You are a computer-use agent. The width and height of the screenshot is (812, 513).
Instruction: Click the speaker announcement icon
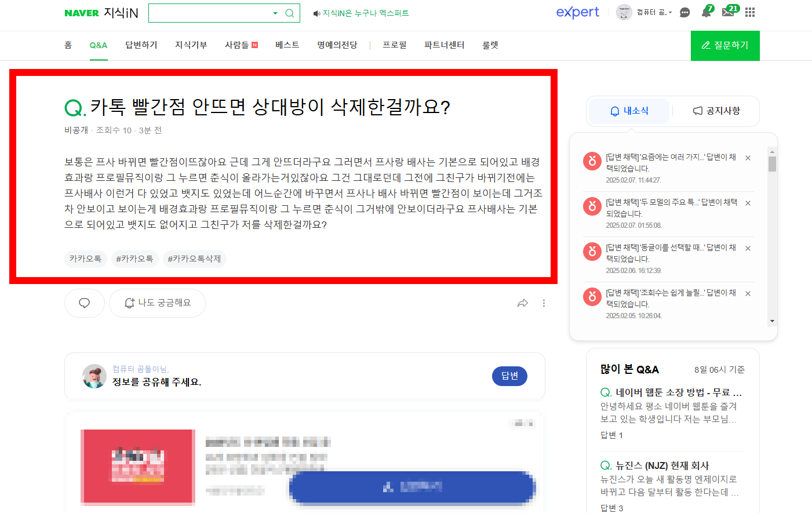316,13
